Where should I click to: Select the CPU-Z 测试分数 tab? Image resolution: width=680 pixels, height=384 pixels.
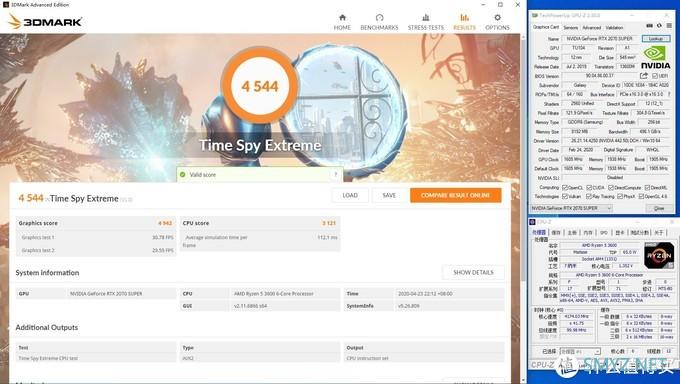tap(639, 233)
